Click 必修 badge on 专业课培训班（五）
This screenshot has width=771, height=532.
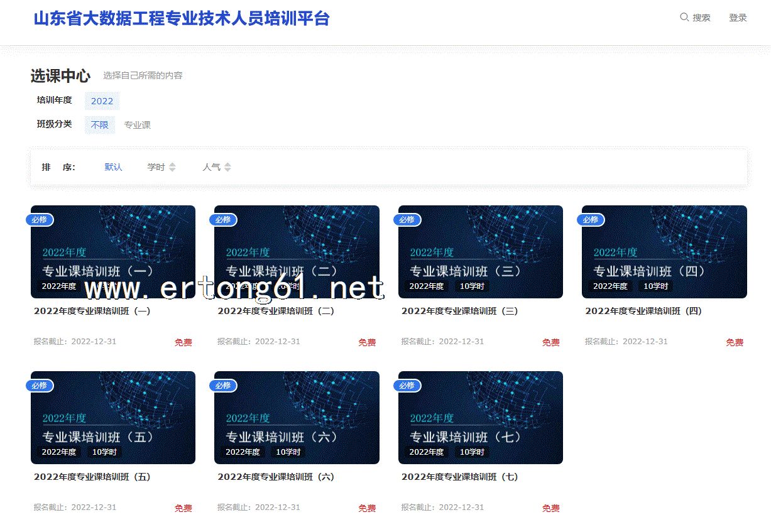tap(39, 386)
